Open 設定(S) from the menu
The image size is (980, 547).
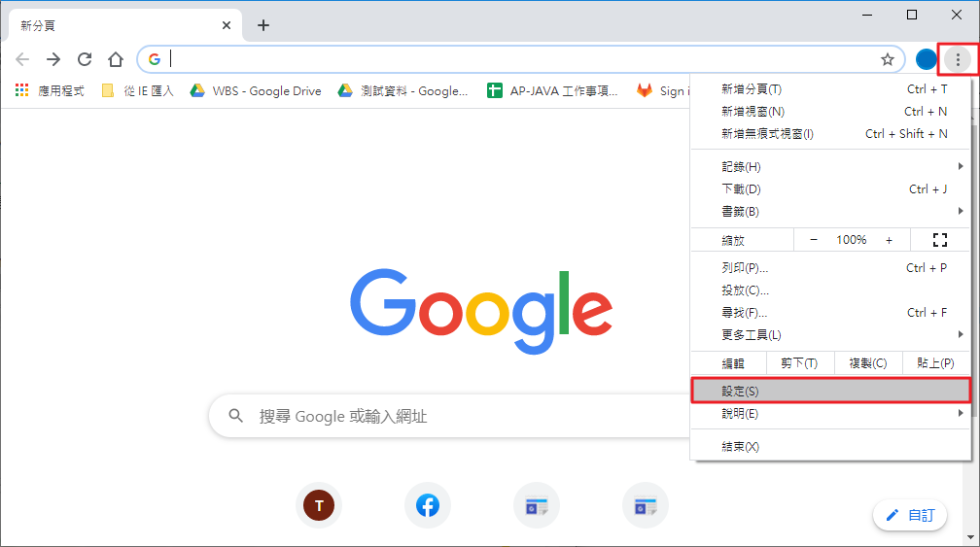[831, 391]
